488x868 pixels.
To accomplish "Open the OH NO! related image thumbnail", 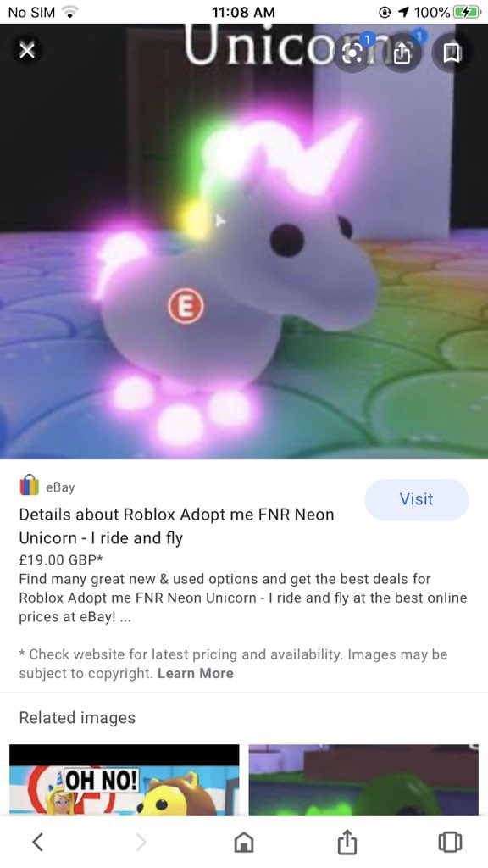I will point(125,780).
